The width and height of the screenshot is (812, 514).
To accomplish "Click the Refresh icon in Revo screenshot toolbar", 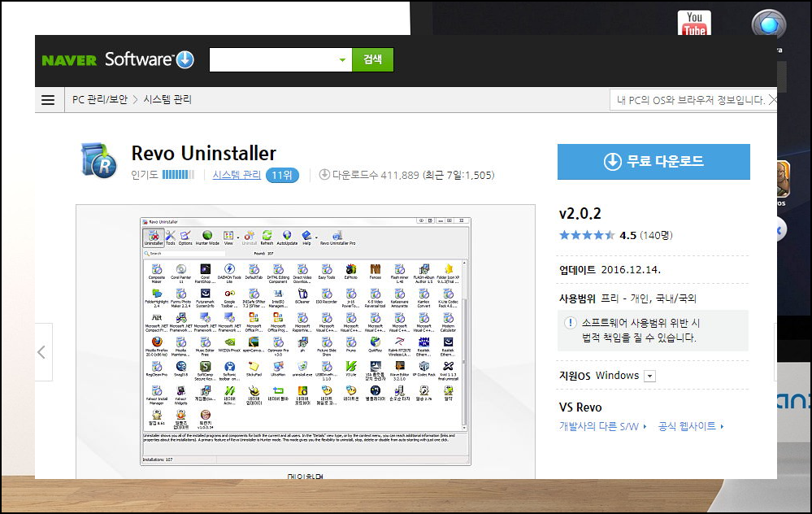I will [267, 237].
